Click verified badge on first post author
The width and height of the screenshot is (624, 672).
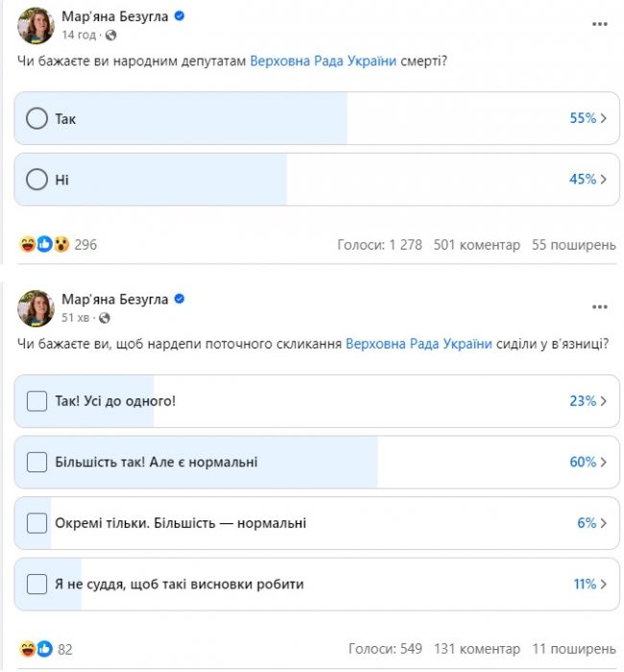(179, 16)
